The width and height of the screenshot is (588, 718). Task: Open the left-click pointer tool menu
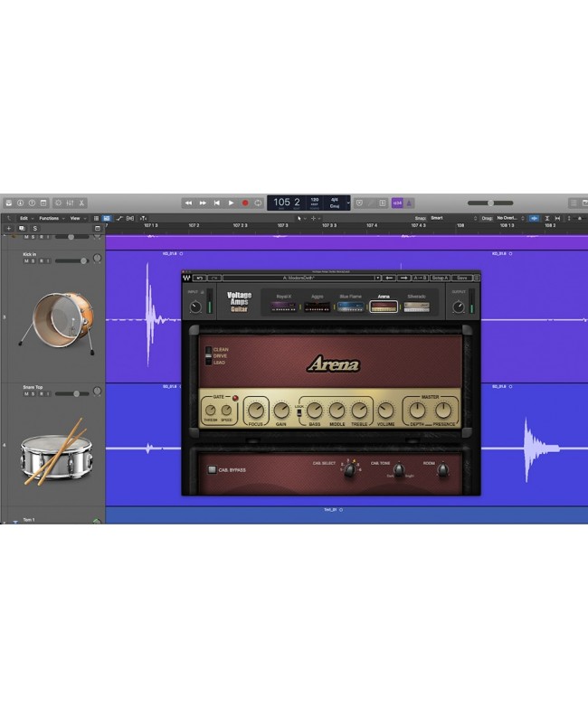(x=301, y=219)
